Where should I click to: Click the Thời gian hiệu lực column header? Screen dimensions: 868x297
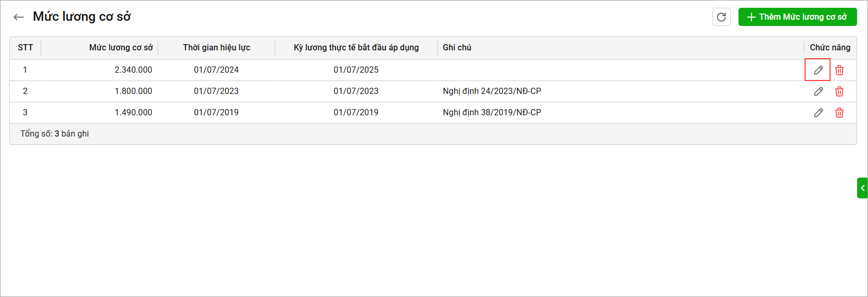point(216,48)
